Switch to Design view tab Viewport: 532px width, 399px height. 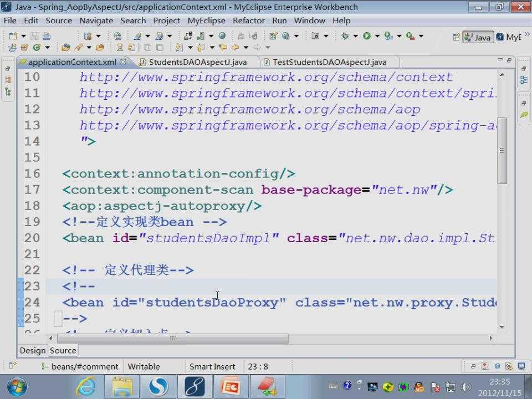33,350
